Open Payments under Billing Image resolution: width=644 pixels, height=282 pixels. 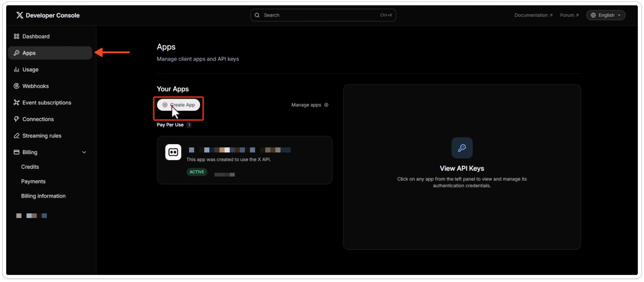point(33,181)
